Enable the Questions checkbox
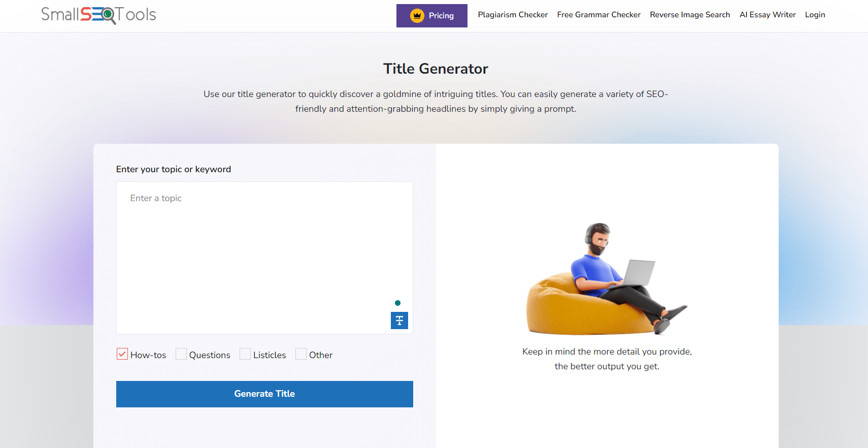Viewport: 868px width, 448px height. click(181, 354)
